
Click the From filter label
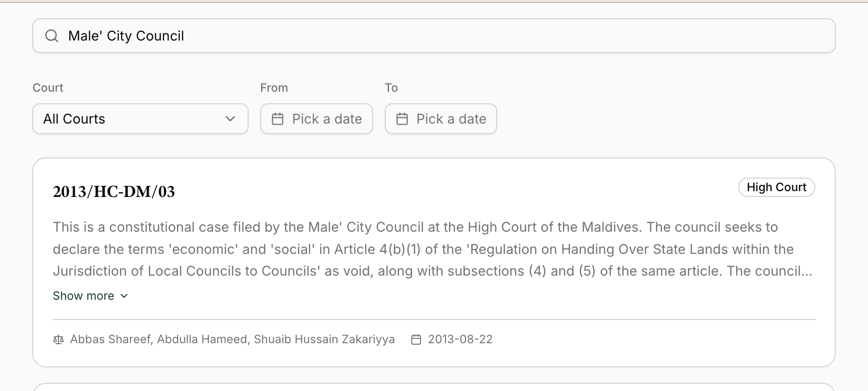[274, 88]
